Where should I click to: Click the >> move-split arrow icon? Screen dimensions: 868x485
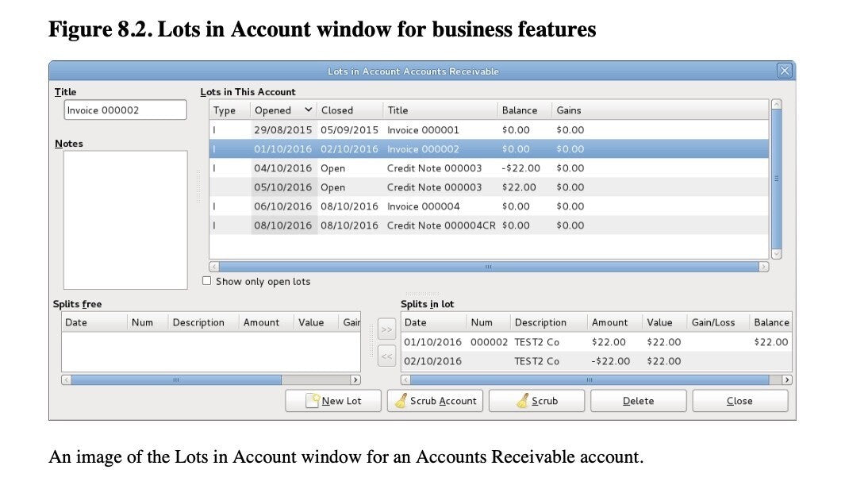click(x=388, y=331)
